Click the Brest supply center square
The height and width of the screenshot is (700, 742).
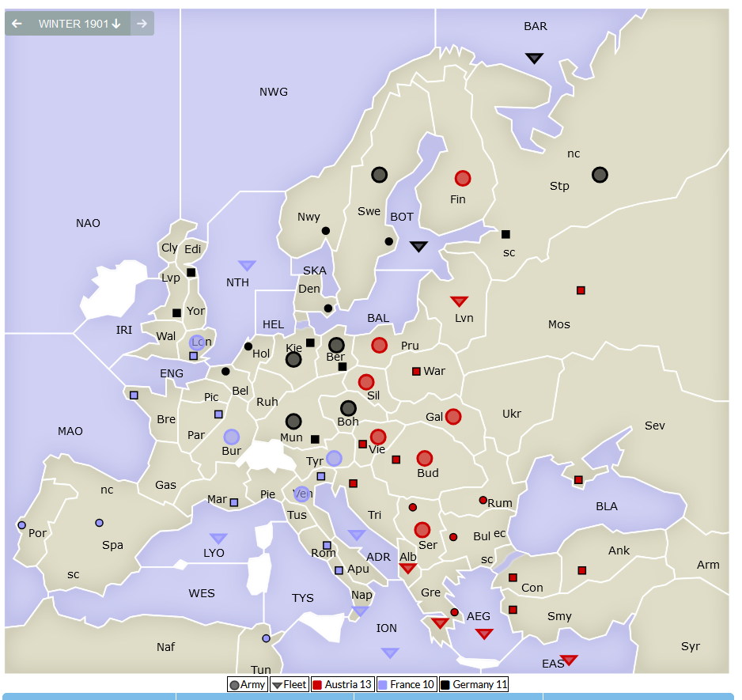(134, 395)
